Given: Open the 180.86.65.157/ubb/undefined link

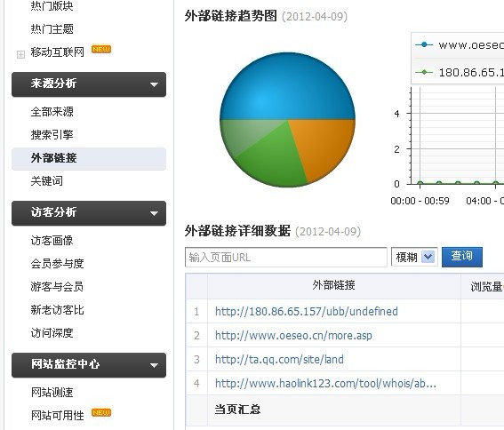Looking at the screenshot, I should point(307,312).
